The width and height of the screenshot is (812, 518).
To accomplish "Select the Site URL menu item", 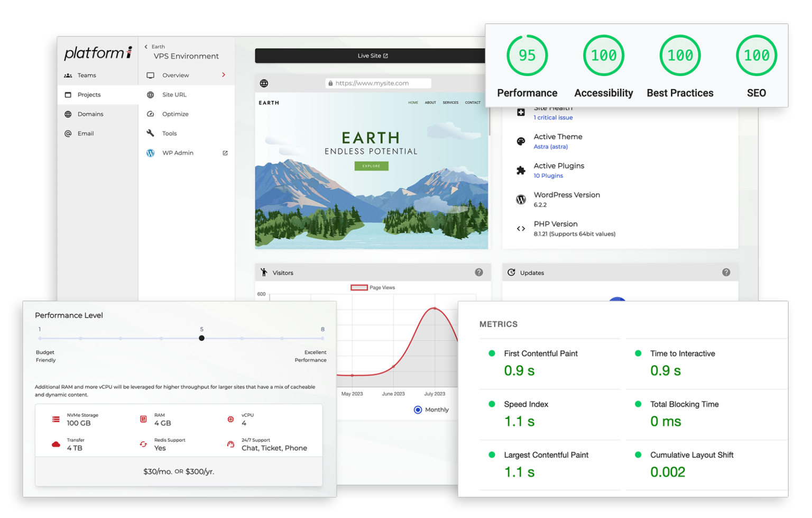I will coord(174,95).
